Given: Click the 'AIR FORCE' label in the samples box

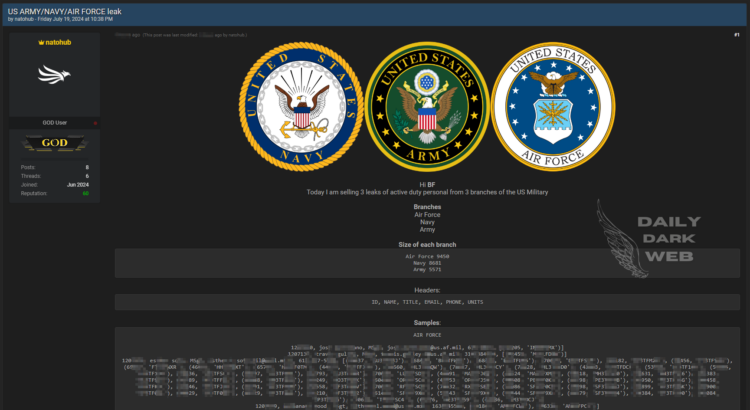Looking at the screenshot, I should 427,335.
